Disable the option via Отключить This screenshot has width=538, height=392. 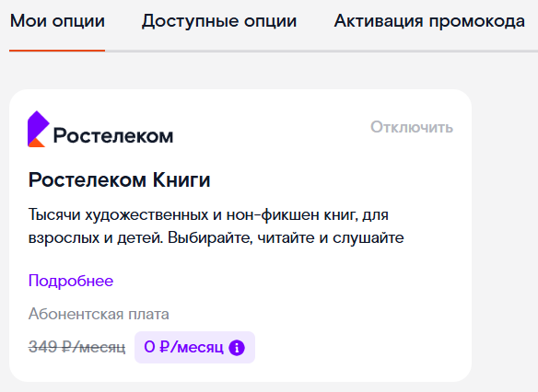coord(412,128)
